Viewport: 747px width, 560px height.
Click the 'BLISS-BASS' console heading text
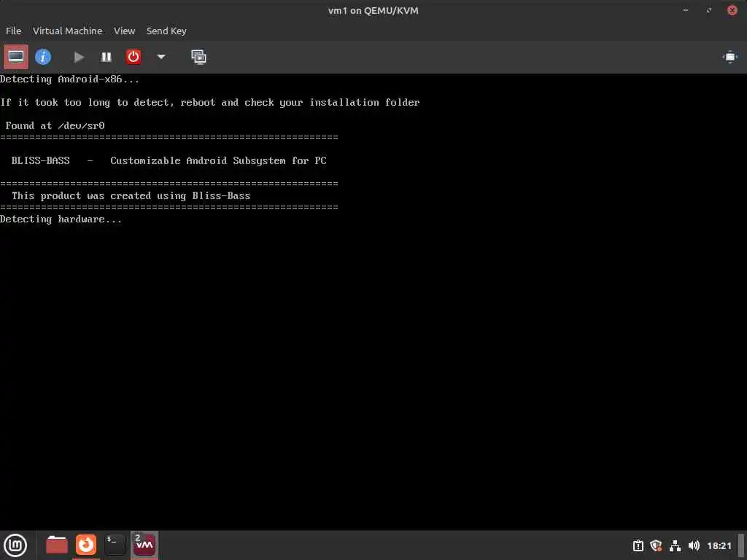click(x=41, y=160)
